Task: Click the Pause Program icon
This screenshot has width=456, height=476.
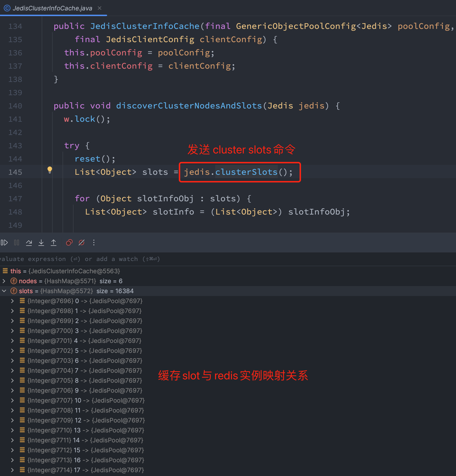Action: [17, 242]
